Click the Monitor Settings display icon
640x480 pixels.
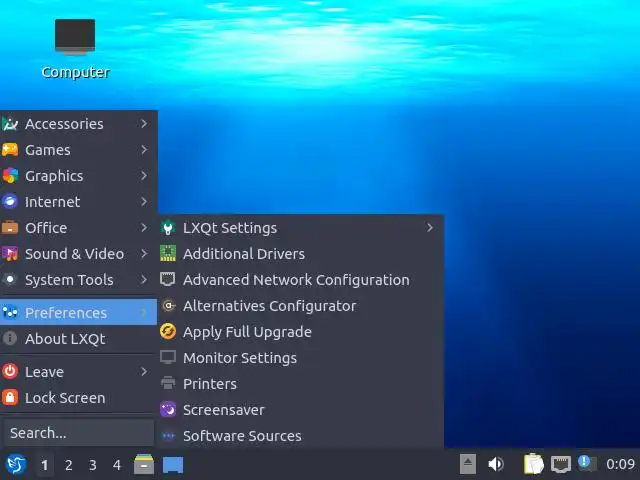(x=168, y=358)
